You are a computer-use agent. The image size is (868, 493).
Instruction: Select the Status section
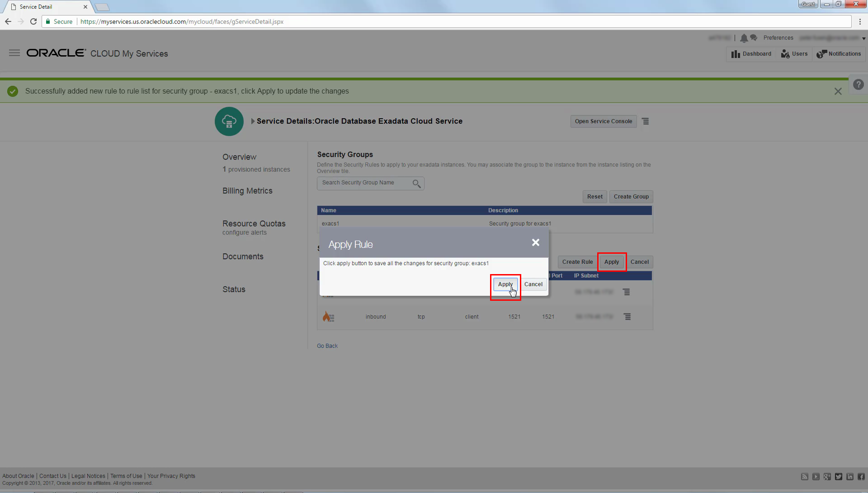[234, 289]
